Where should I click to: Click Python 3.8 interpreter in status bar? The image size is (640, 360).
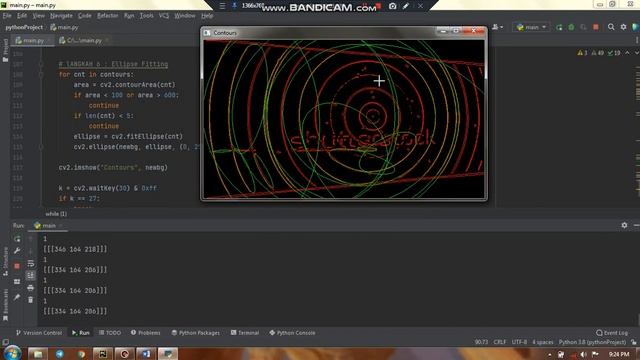coord(592,342)
